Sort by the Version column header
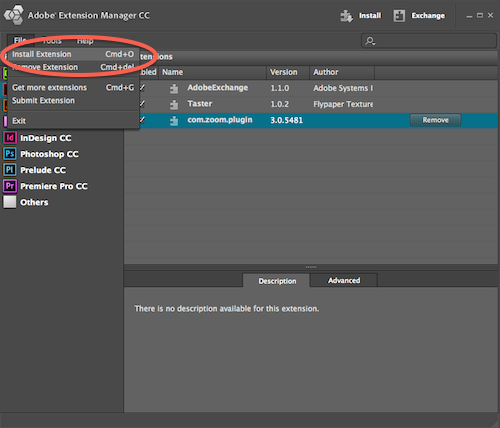This screenshot has width=500, height=428. [288, 72]
